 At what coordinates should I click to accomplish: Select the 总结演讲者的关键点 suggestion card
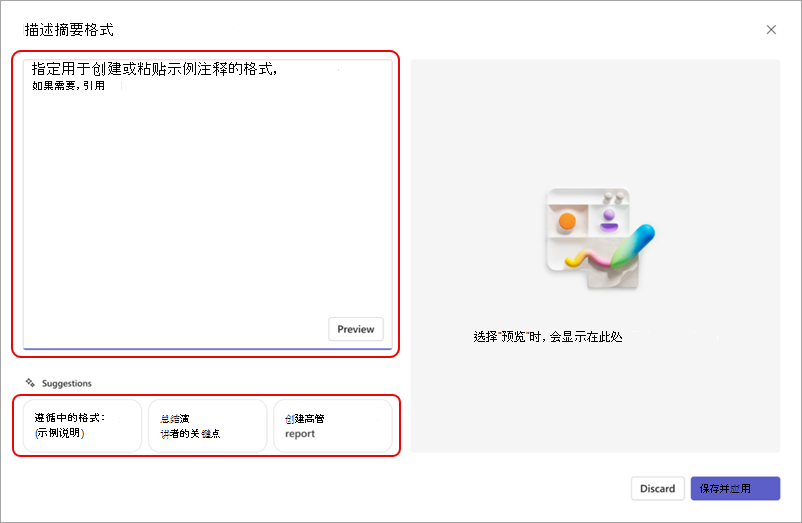click(x=208, y=426)
